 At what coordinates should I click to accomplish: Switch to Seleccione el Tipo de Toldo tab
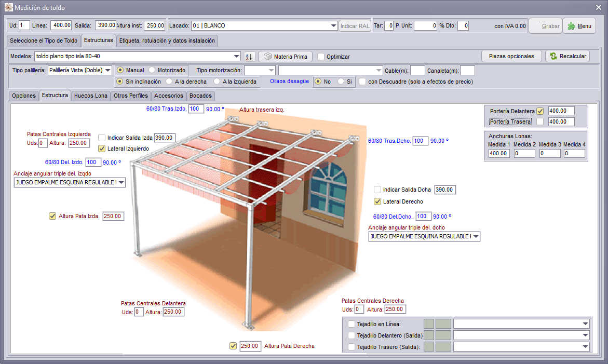click(x=44, y=41)
